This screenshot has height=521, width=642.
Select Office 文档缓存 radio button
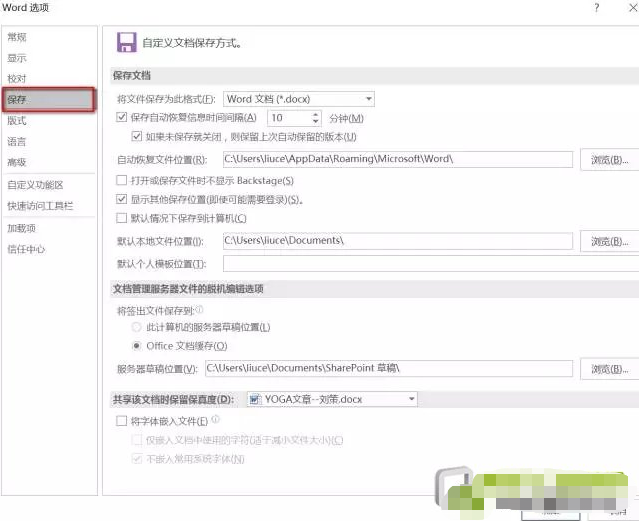click(136, 346)
